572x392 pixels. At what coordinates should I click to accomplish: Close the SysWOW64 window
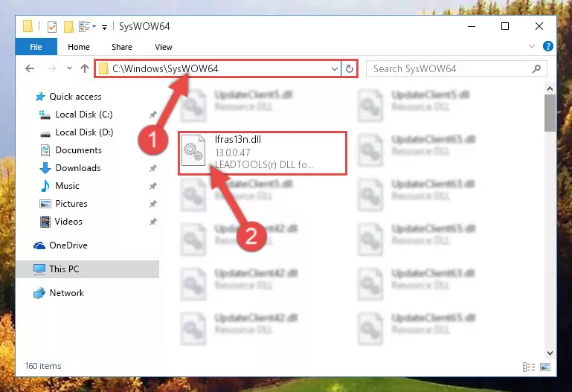pyautogui.click(x=539, y=27)
